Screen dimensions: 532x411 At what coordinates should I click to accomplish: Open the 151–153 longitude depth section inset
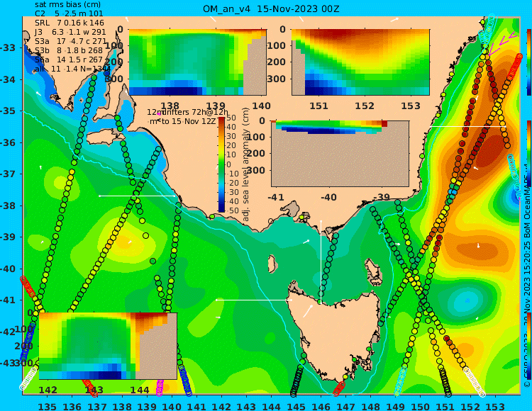pos(360,62)
